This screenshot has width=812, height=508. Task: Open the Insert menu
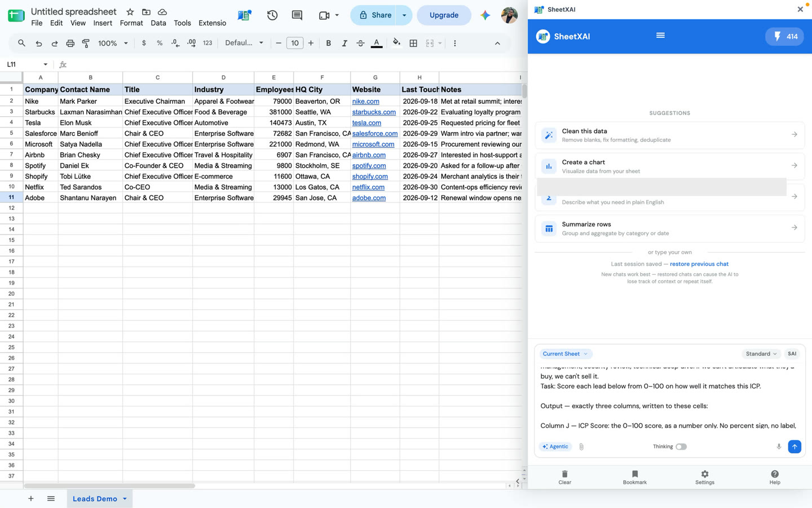click(103, 23)
